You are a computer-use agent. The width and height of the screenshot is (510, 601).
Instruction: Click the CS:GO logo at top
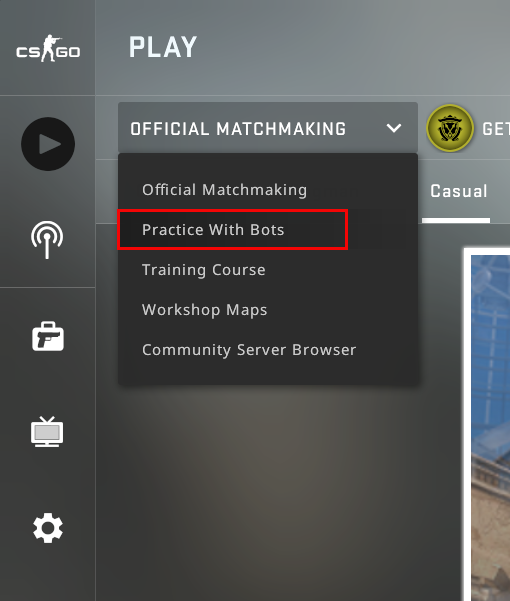(48, 49)
